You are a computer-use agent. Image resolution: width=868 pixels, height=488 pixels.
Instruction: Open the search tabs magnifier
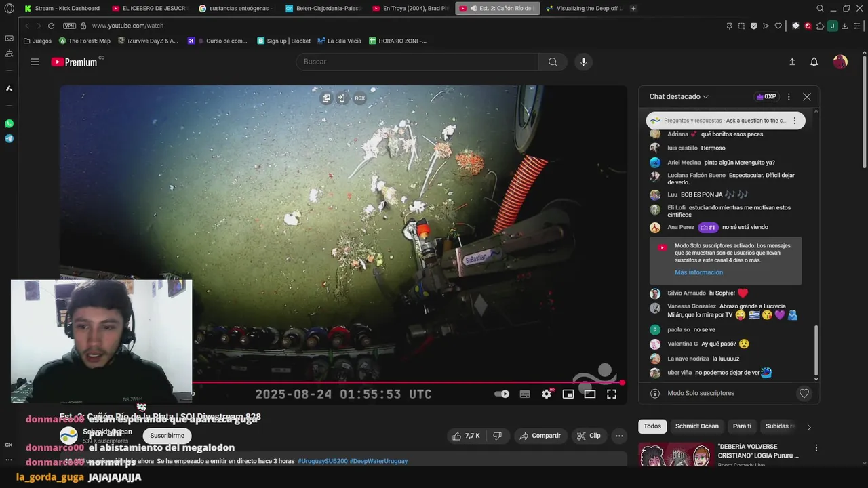coord(820,8)
